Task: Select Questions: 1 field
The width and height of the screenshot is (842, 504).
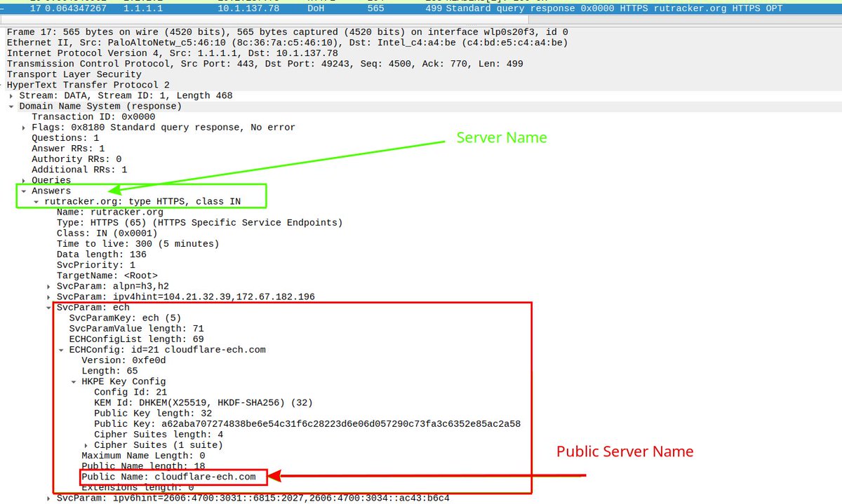Action: 65,138
